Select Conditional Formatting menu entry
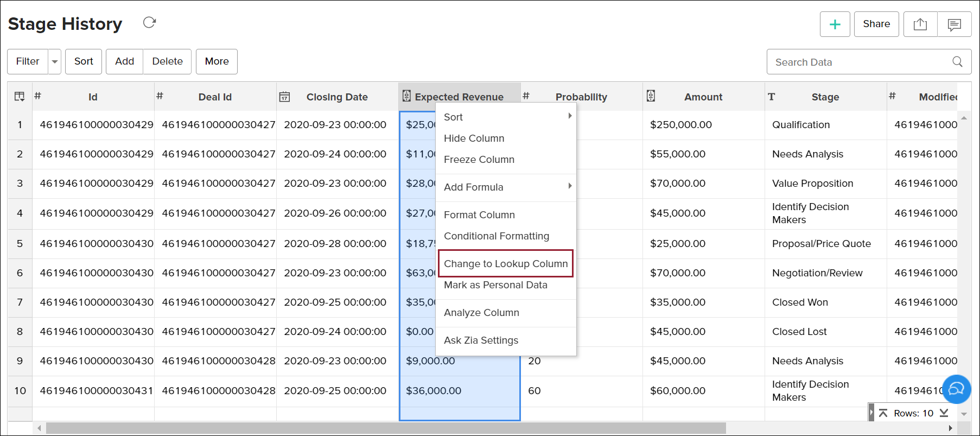 496,236
